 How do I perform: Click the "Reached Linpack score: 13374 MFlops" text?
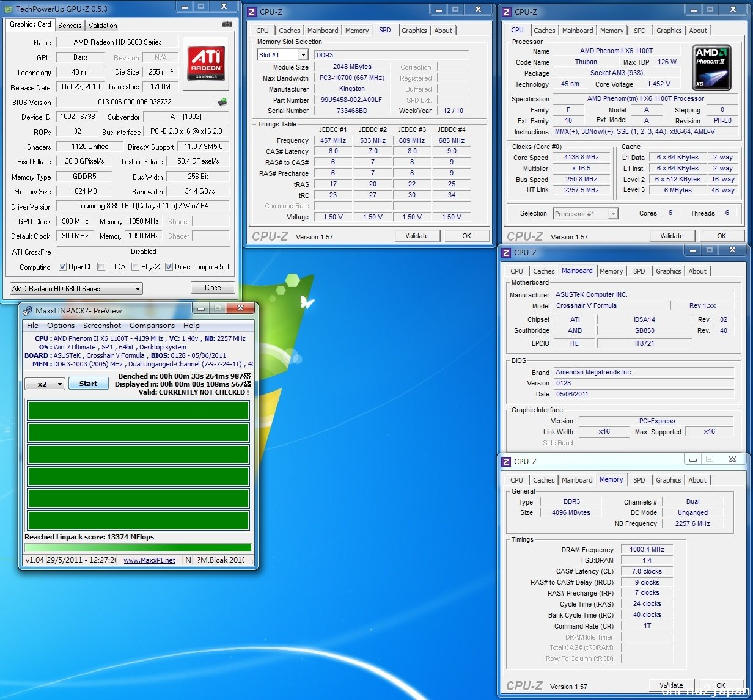coord(89,537)
